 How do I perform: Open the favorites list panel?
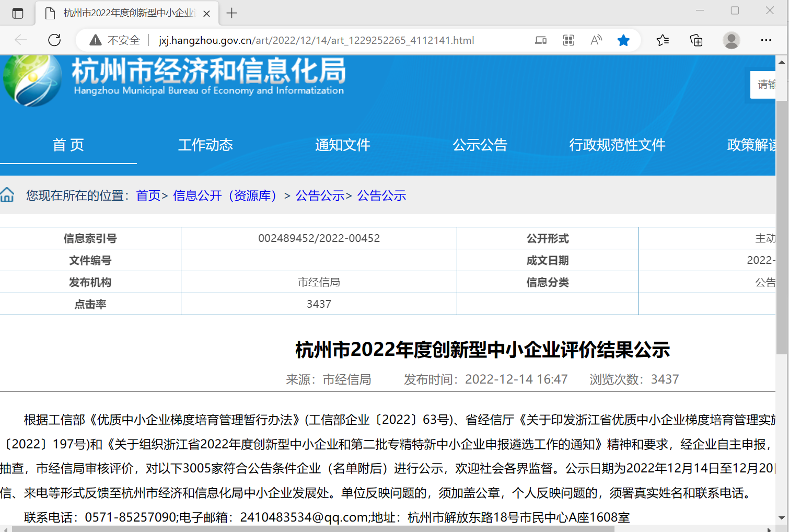tap(663, 40)
